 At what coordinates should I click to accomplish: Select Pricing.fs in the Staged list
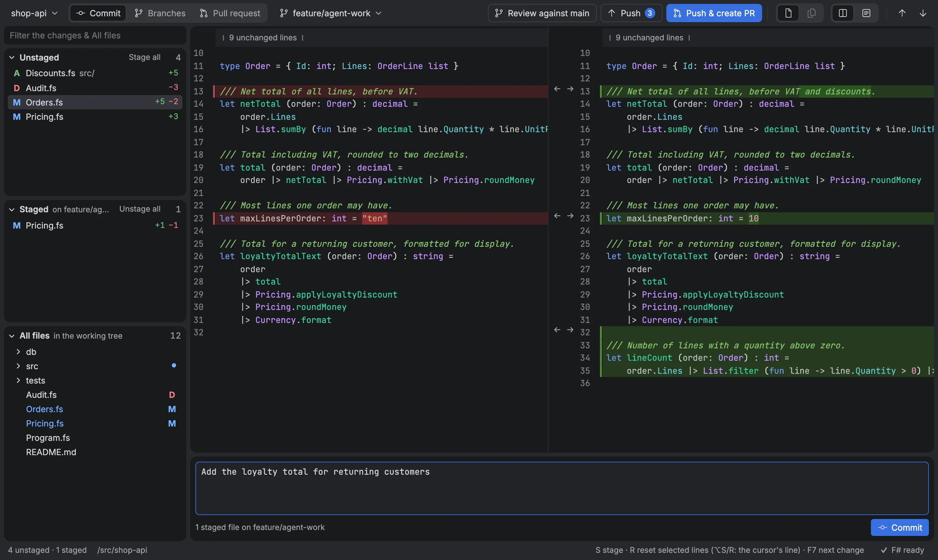click(x=95, y=226)
